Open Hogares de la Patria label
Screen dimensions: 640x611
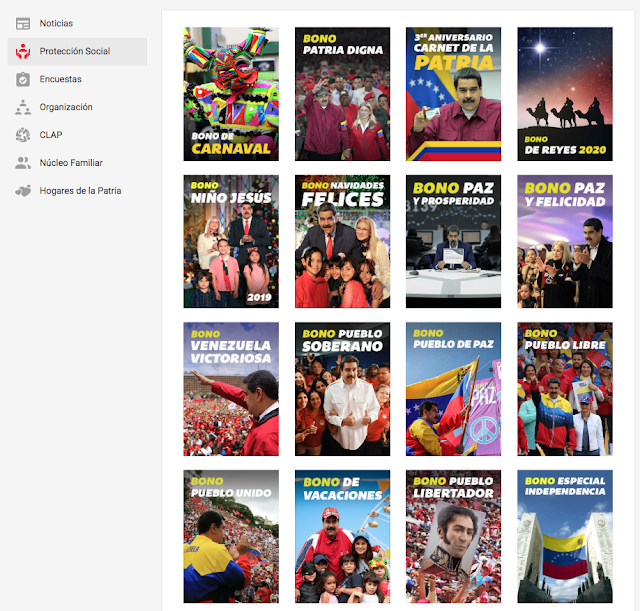[80, 191]
